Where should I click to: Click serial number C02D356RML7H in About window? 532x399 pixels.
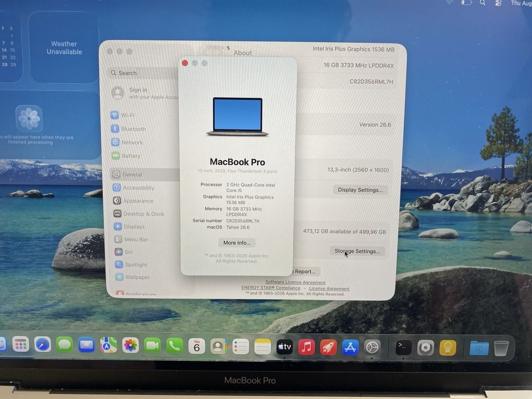coord(242,221)
